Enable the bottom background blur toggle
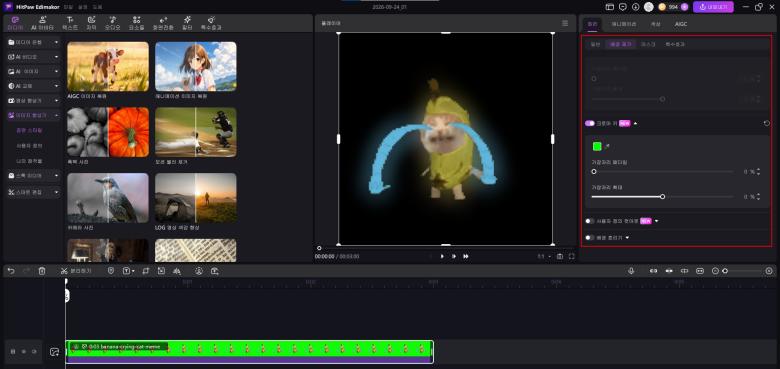The width and height of the screenshot is (780, 369). click(x=590, y=238)
